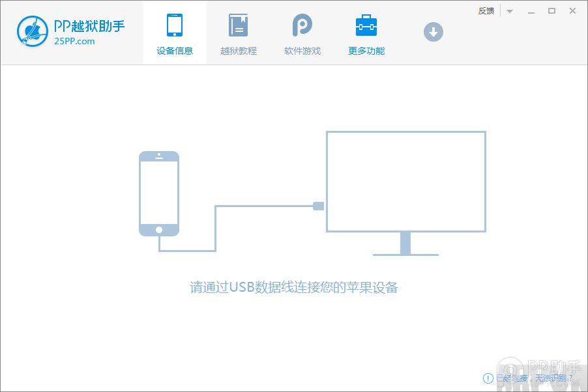588x392 pixels.
Task: Switch to the 越狱教程 tab
Action: coord(238,33)
